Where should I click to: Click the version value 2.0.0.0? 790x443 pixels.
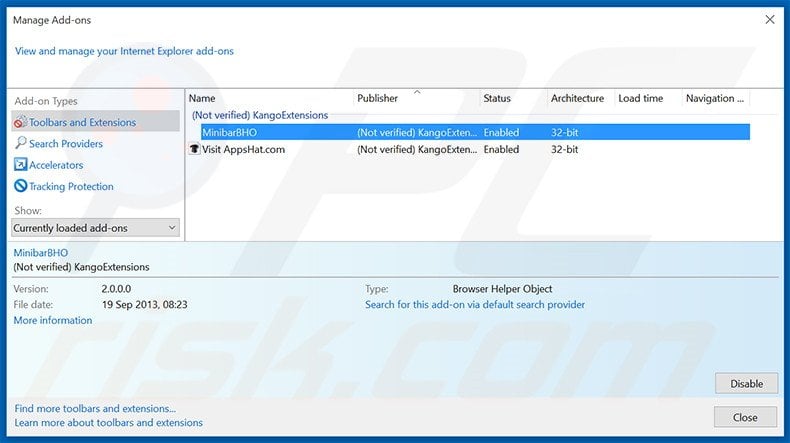[x=116, y=289]
